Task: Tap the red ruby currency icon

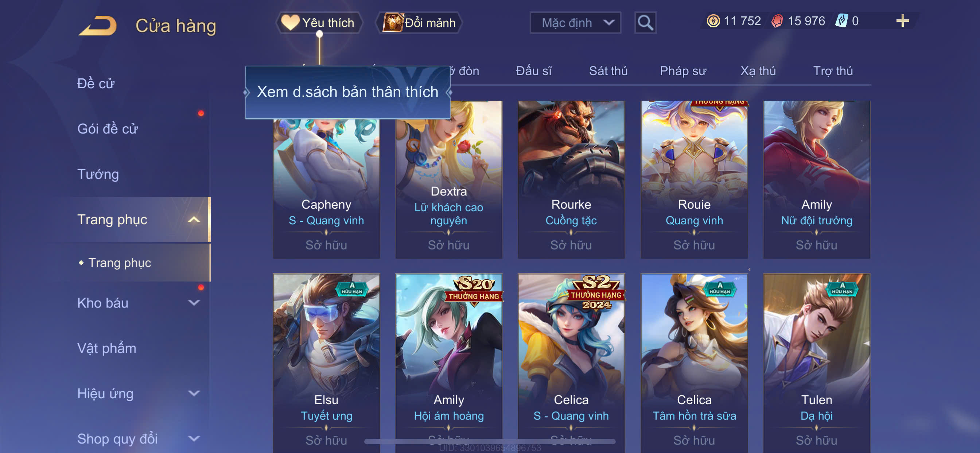Action: pyautogui.click(x=777, y=20)
